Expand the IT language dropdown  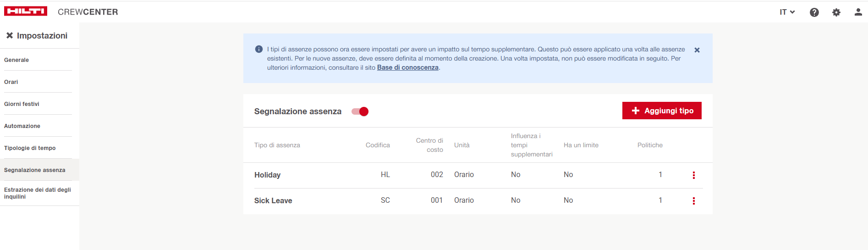[787, 12]
